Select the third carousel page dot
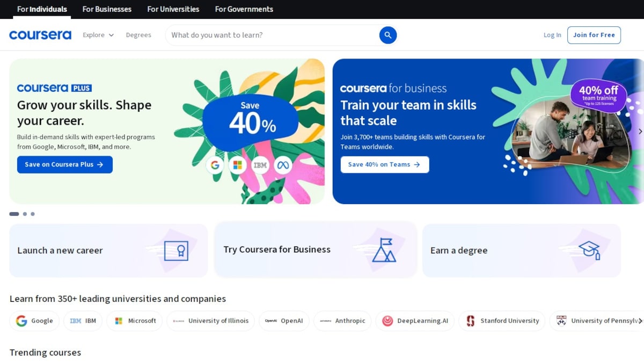Image resolution: width=644 pixels, height=363 pixels. coord(33,214)
